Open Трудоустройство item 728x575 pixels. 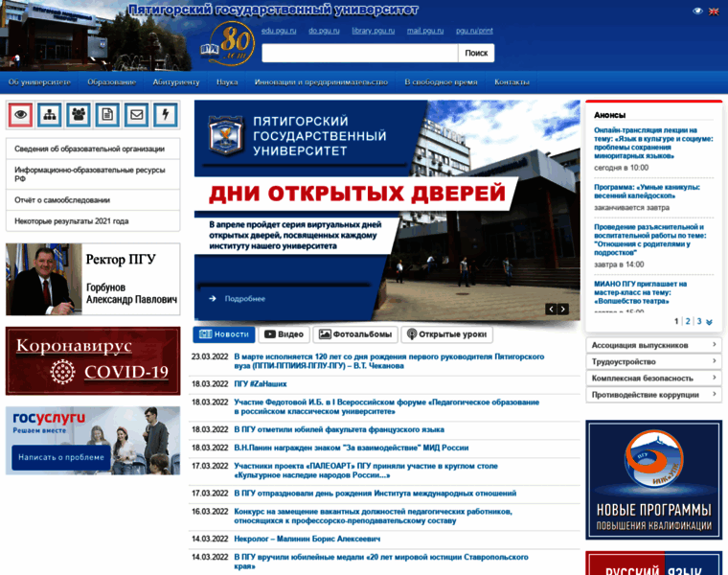pyautogui.click(x=653, y=361)
